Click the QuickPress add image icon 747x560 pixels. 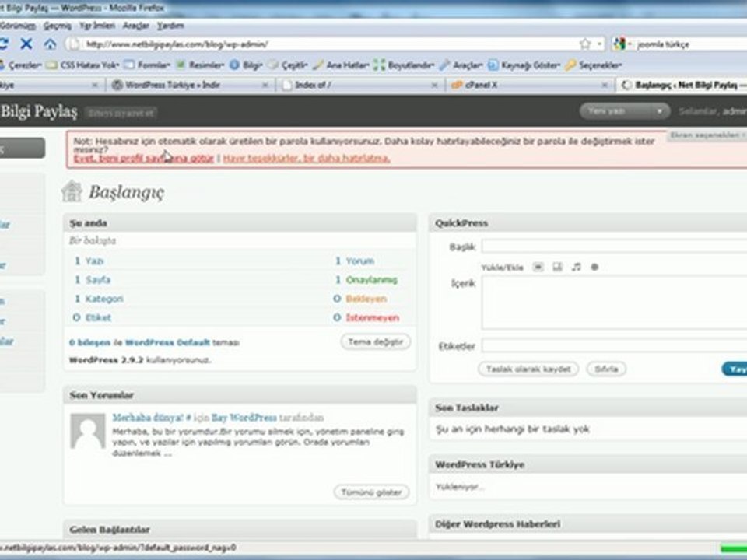click(x=538, y=267)
